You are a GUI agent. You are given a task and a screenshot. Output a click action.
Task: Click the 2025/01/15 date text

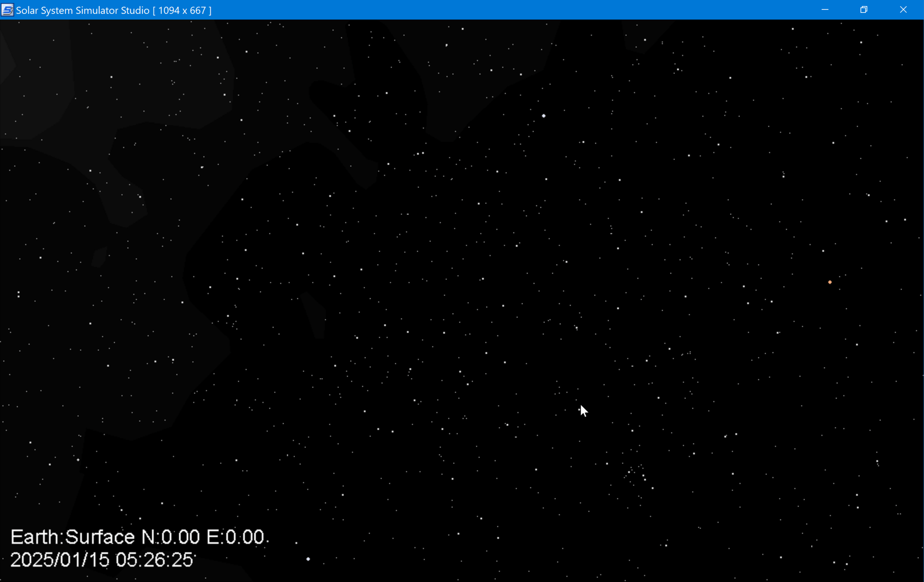[60, 560]
